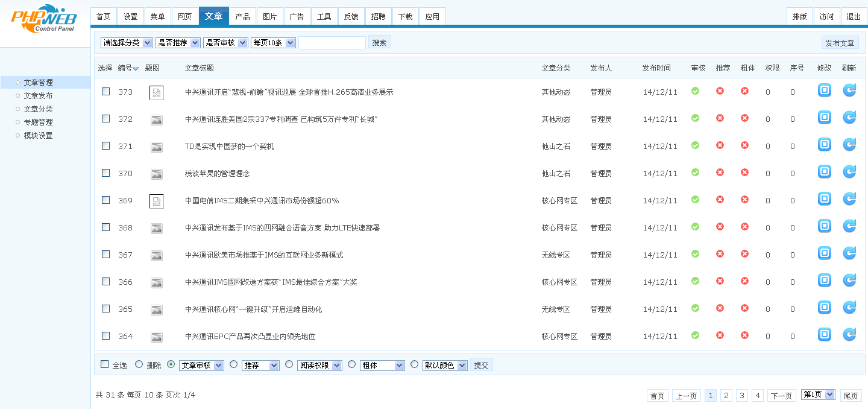Select the radio button before 默认颜色 dropdown
868x409 pixels.
[414, 364]
